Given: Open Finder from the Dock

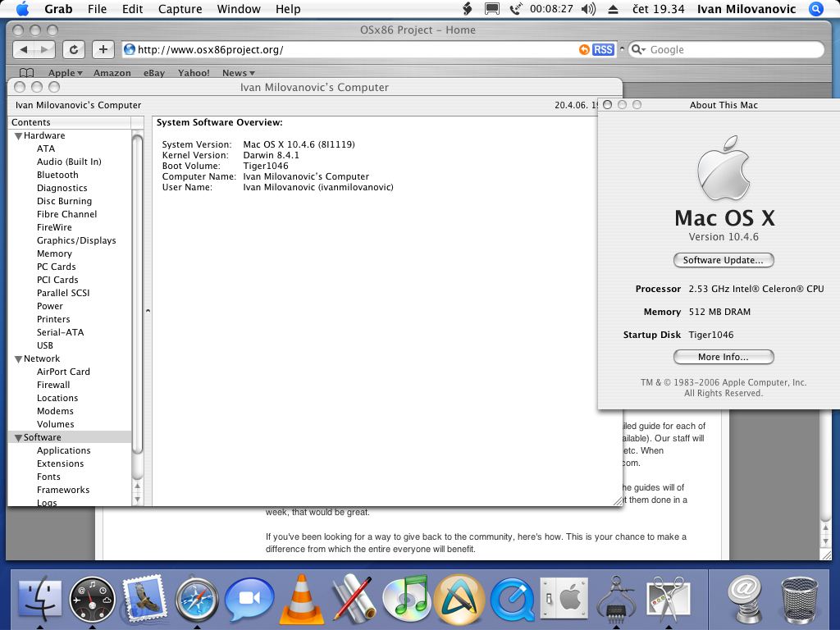Looking at the screenshot, I should coord(39,599).
